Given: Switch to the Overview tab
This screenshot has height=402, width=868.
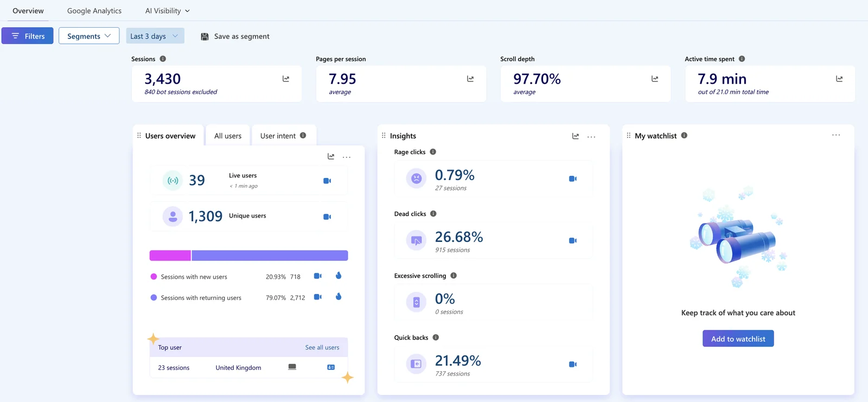Looking at the screenshot, I should point(28,11).
